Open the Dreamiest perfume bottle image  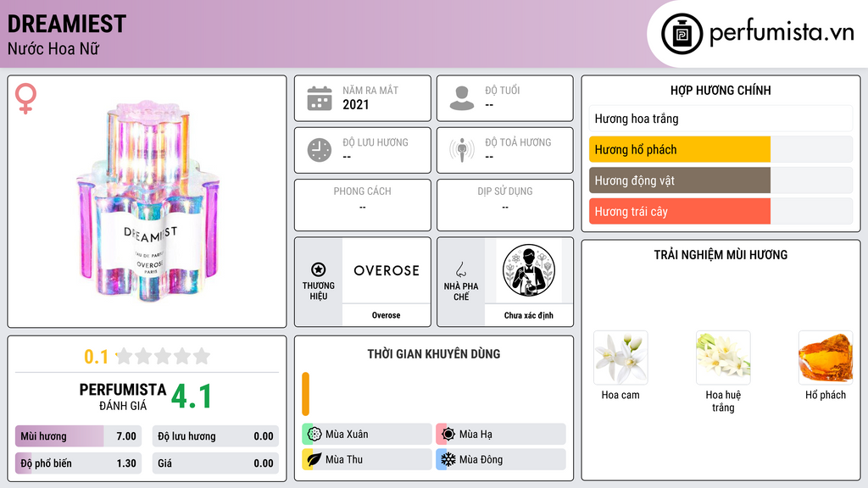click(x=148, y=202)
